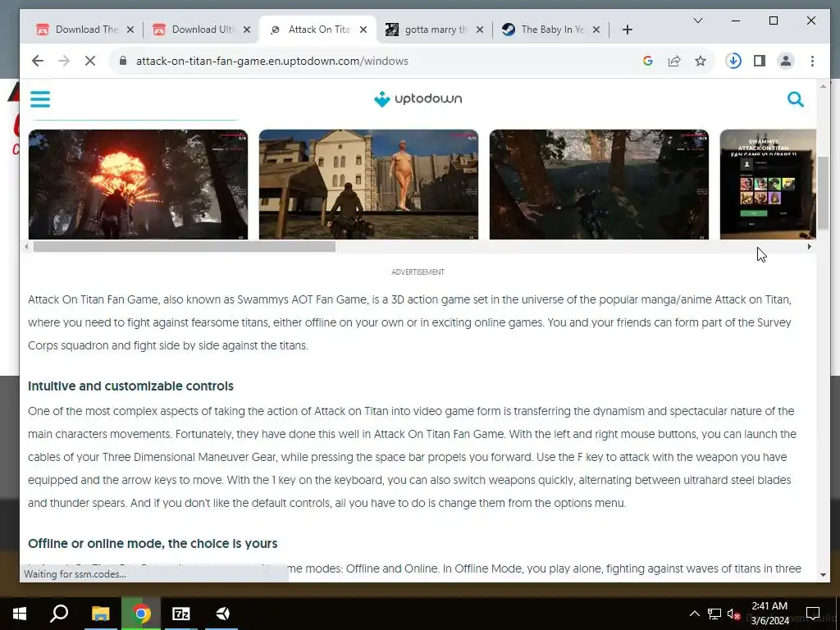The height and width of the screenshot is (630, 840).
Task: Click the page vertical scrollbar thumb
Action: (823, 193)
